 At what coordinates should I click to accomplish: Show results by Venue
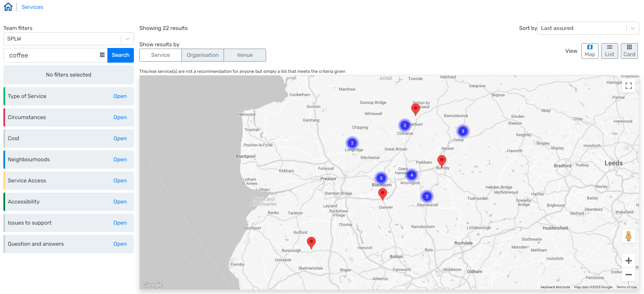pos(245,55)
